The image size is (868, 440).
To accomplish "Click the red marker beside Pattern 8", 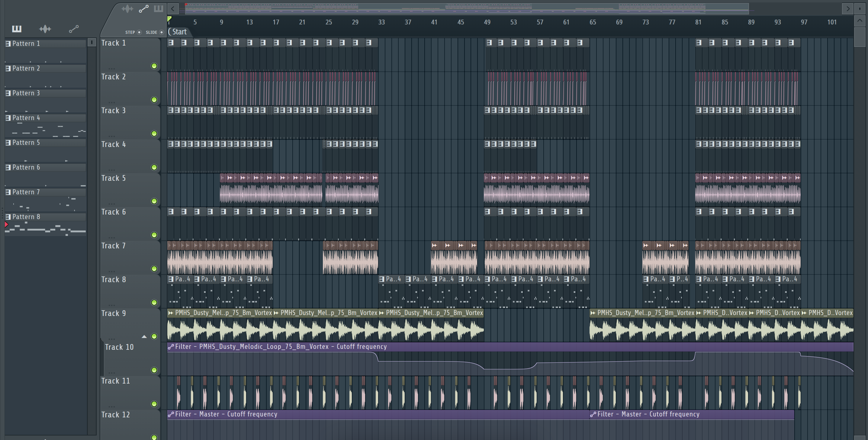I will click(6, 225).
